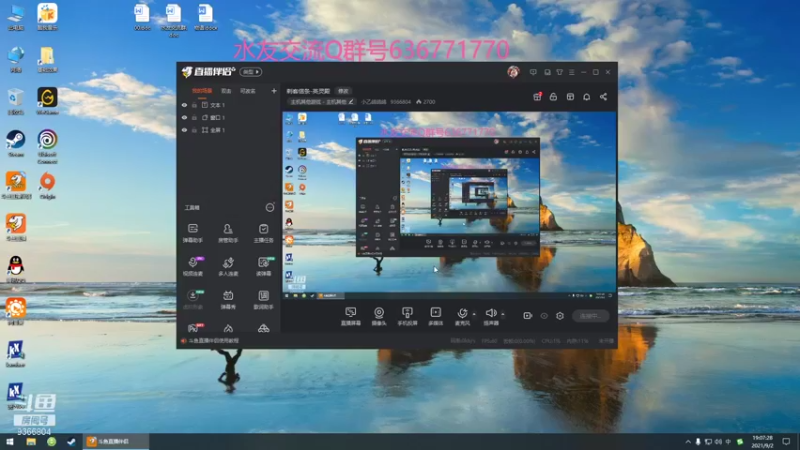This screenshot has height=450, width=800.
Task: Add 直播屏幕 screen capture source
Action: [x=351, y=316]
